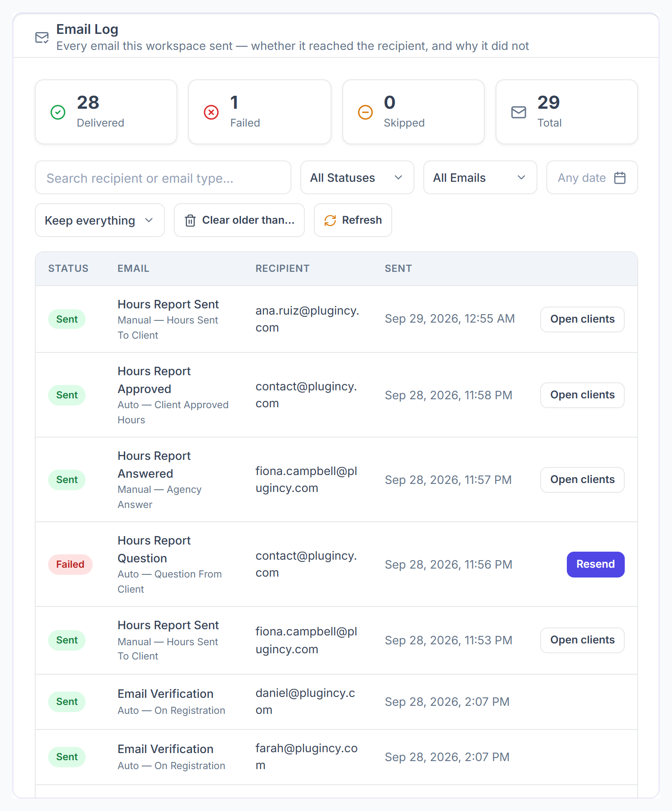Image resolution: width=672 pixels, height=811 pixels.
Task: Open the All Emails filter dropdown
Action: (x=480, y=177)
